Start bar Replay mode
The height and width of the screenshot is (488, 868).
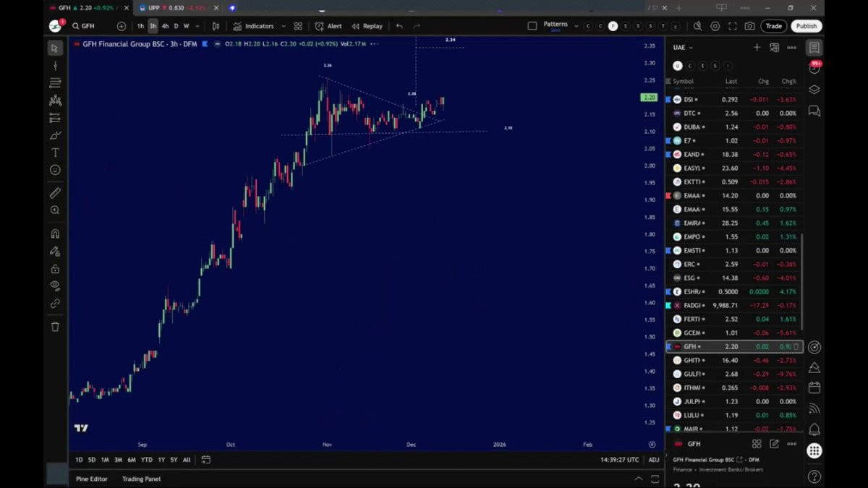(367, 26)
